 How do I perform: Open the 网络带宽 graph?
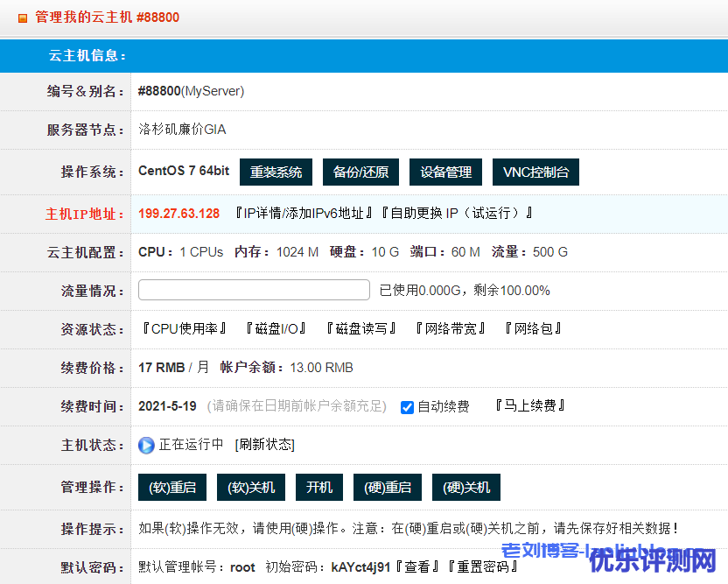click(x=450, y=329)
